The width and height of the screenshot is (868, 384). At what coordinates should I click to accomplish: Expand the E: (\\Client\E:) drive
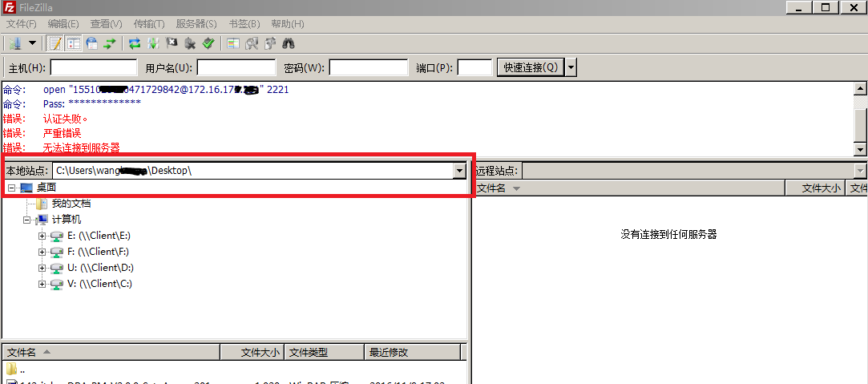(42, 236)
